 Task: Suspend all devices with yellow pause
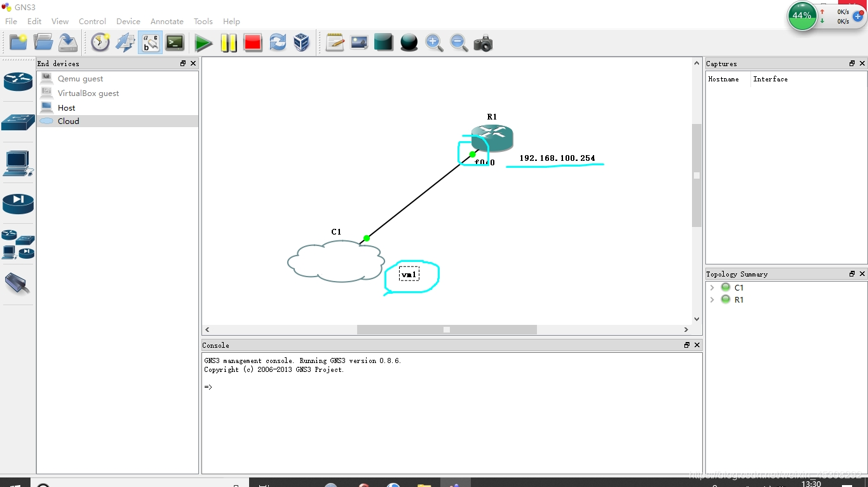click(x=228, y=43)
